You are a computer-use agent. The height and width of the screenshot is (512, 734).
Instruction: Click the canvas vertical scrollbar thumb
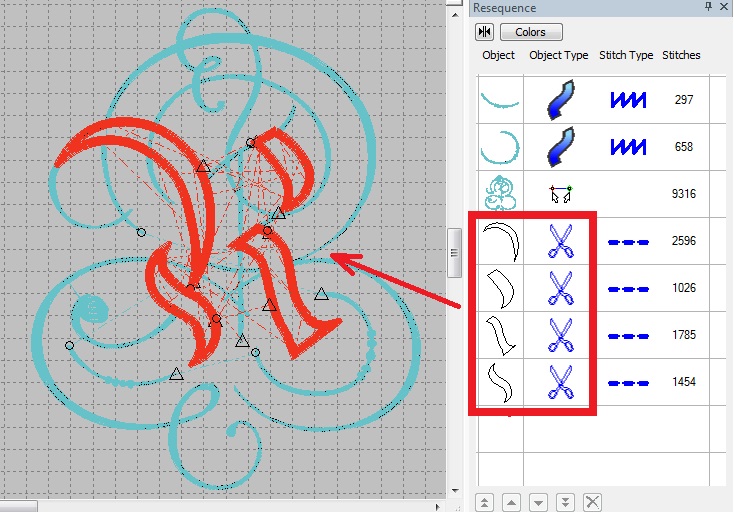click(454, 253)
